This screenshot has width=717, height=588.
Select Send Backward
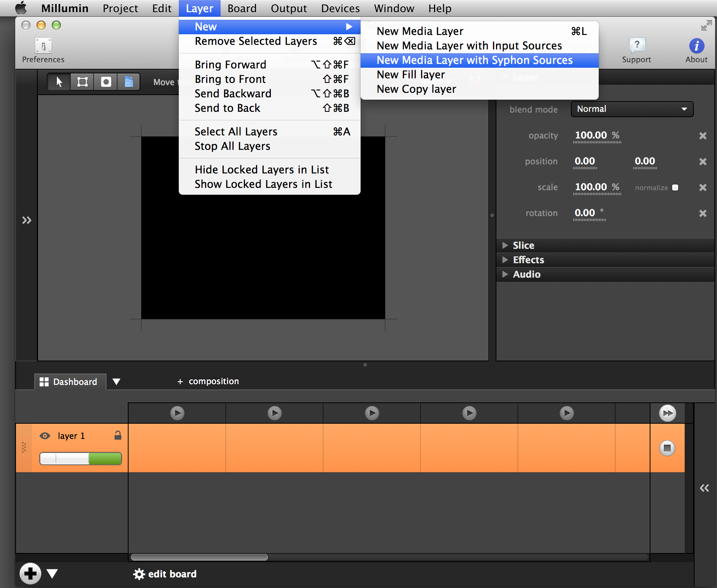(270, 94)
